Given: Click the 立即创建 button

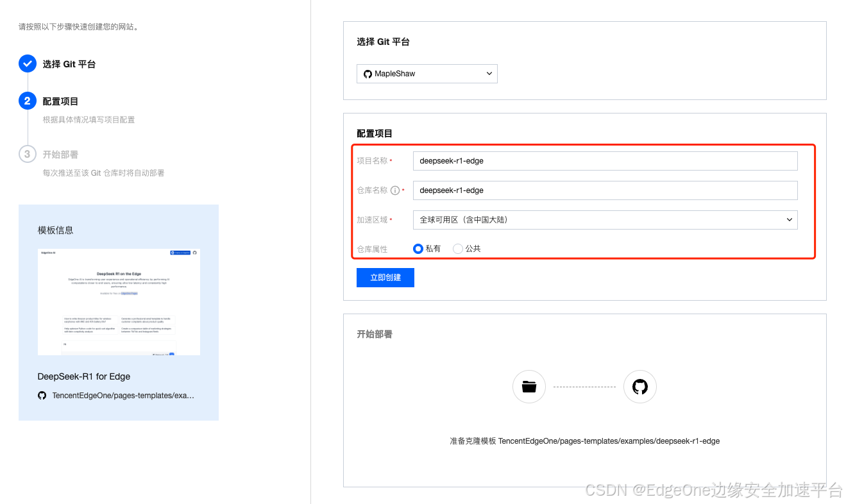Looking at the screenshot, I should pos(385,278).
